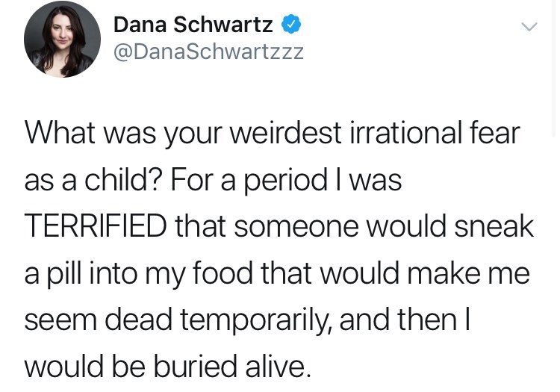The image size is (560, 392).
Task: Open the @DanaSchwartzzz handle link
Action: point(208,53)
